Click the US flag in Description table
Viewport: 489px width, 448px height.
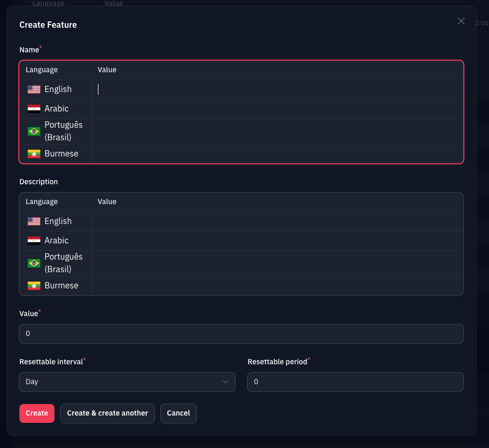pyautogui.click(x=34, y=221)
